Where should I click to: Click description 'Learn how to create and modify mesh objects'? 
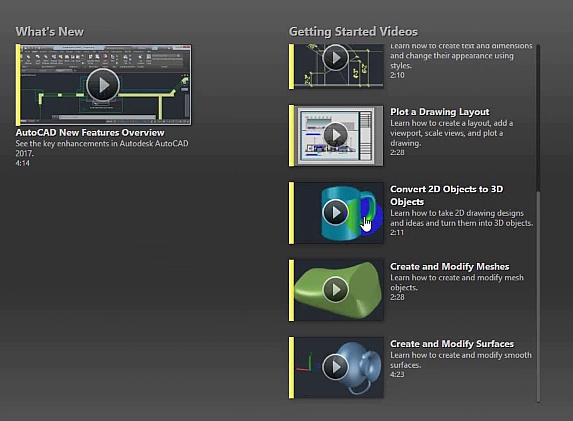pos(457,282)
